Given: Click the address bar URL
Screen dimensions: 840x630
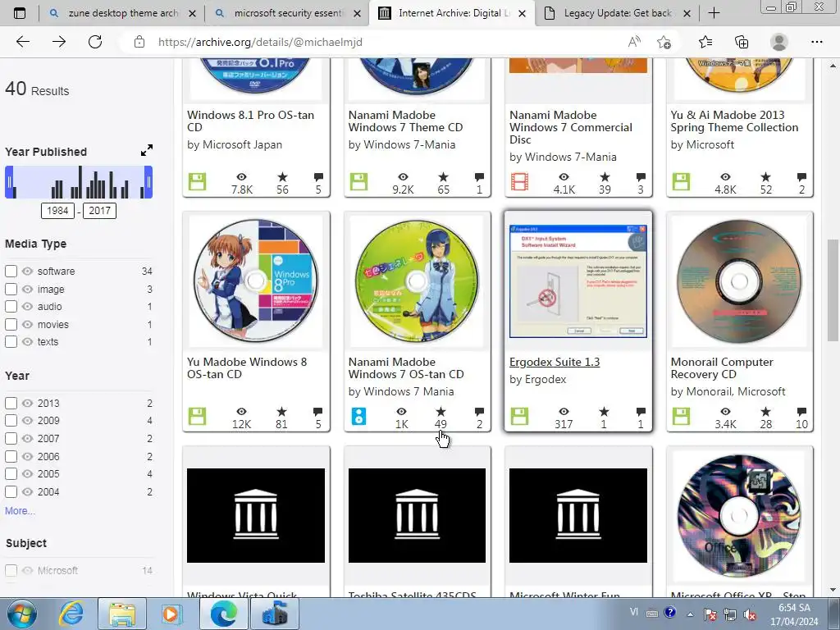Looking at the screenshot, I should pyautogui.click(x=260, y=42).
